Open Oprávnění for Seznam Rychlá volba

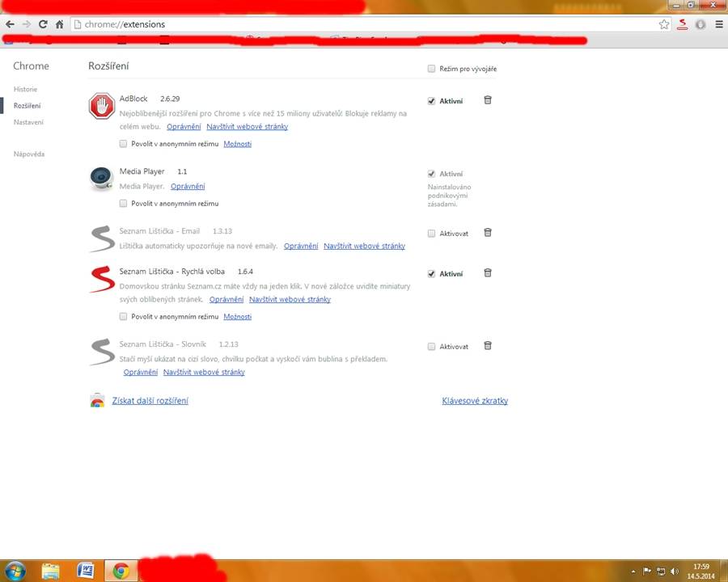(226, 299)
